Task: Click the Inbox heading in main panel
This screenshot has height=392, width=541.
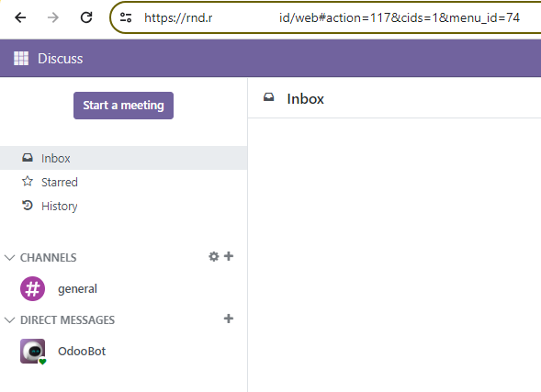Action: [305, 99]
